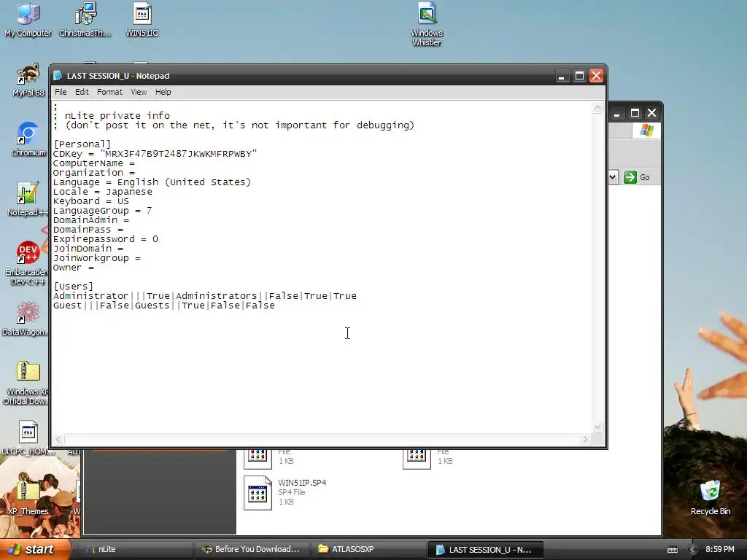Switch to Before You Download taskbar button
This screenshot has height=560, width=747.
click(252, 549)
